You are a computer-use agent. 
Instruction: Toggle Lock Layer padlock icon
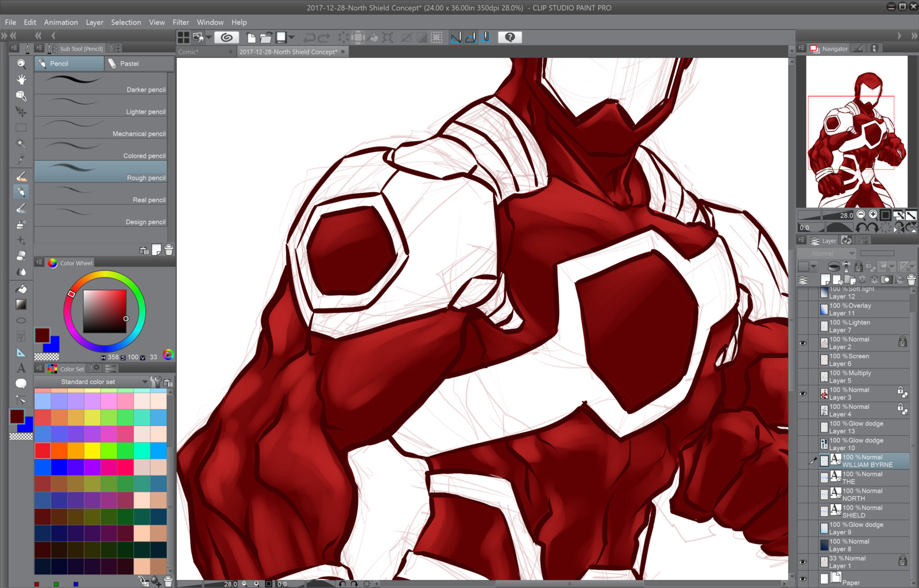coord(858,266)
